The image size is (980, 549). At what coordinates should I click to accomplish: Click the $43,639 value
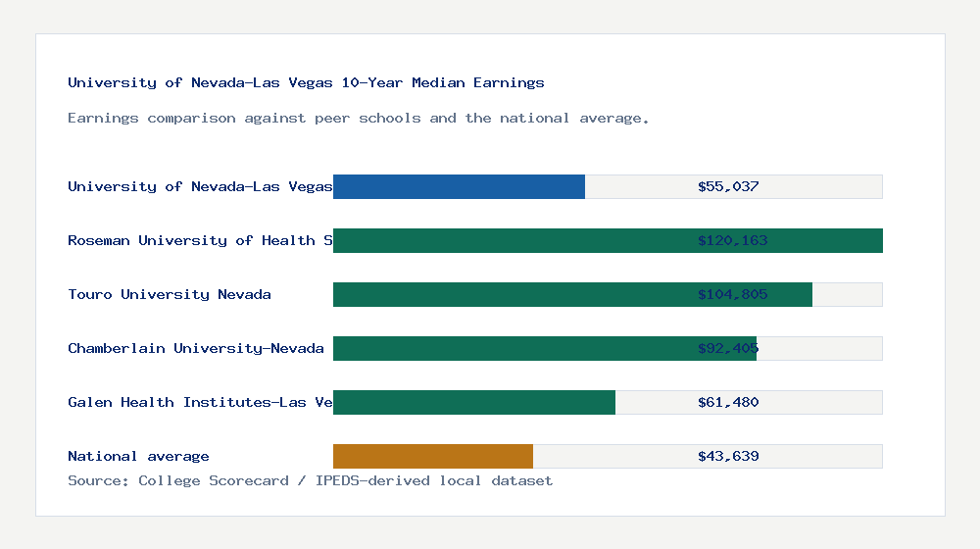[x=728, y=457]
